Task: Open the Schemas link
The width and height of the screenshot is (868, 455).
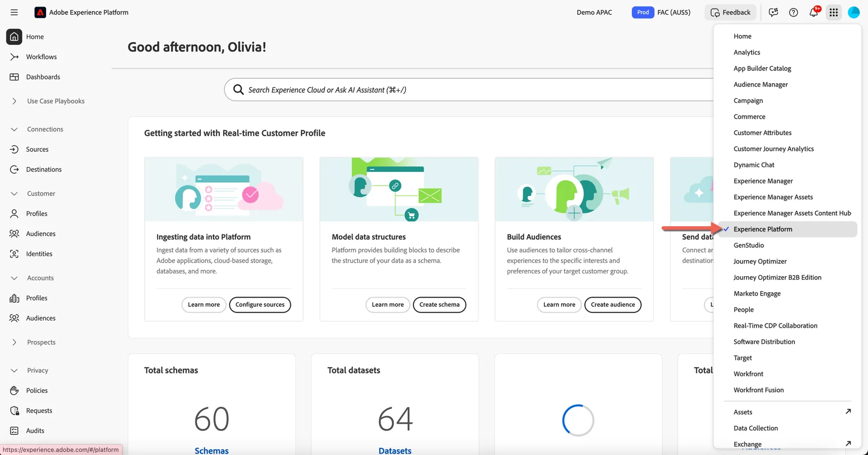Action: pyautogui.click(x=211, y=450)
